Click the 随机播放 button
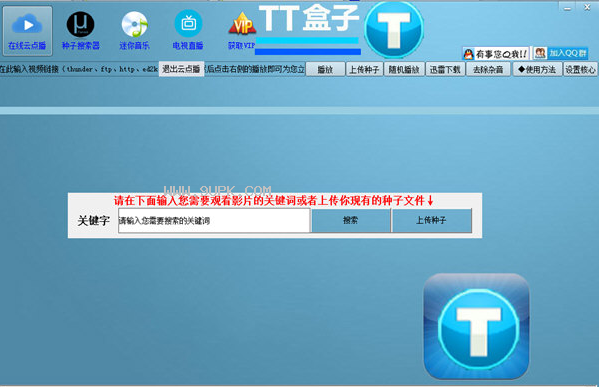The image size is (600, 387). tap(404, 70)
